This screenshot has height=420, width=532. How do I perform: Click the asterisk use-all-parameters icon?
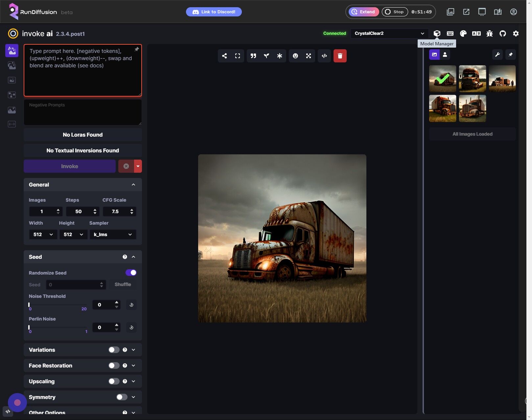tap(280, 56)
